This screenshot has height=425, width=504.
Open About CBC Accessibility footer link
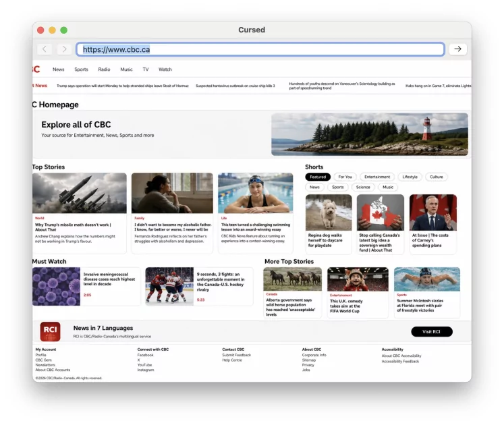tap(401, 356)
